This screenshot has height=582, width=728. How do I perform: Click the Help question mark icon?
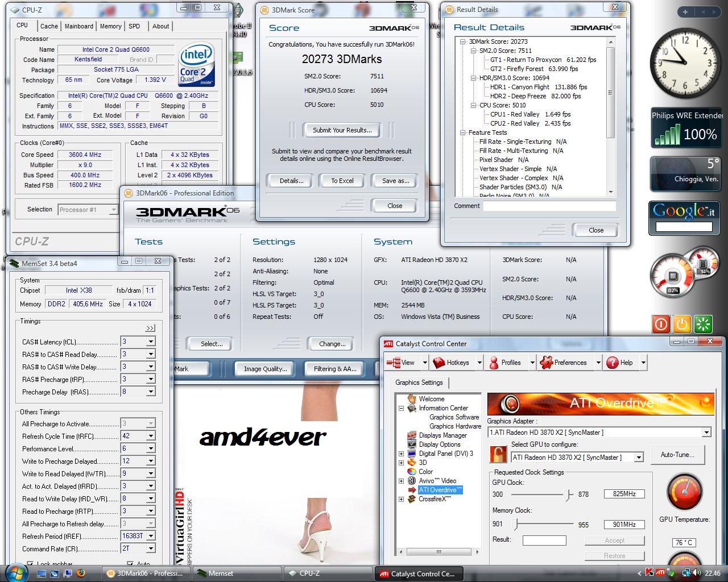(x=613, y=363)
